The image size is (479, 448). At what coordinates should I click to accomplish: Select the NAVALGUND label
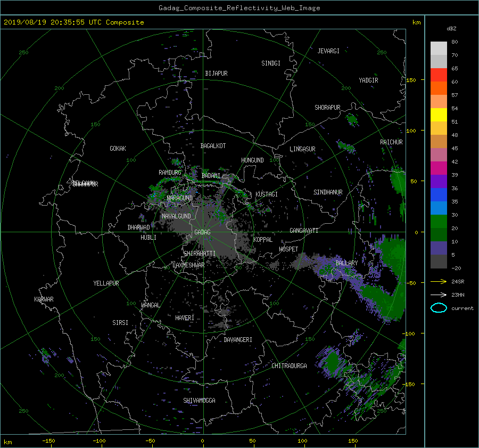176,216
